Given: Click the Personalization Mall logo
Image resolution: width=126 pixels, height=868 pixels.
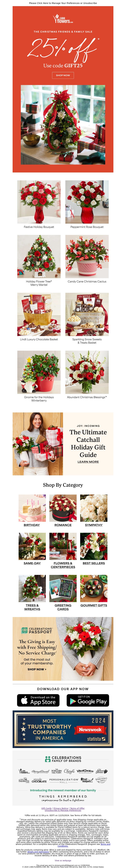Looking at the screenshot, I should click(x=63, y=781).
